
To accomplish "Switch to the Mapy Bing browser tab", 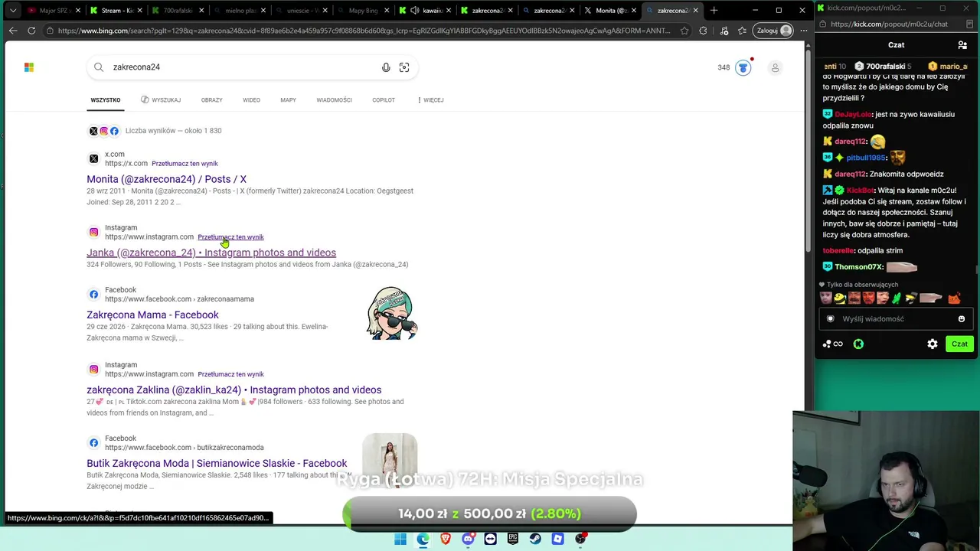I will pos(363,11).
